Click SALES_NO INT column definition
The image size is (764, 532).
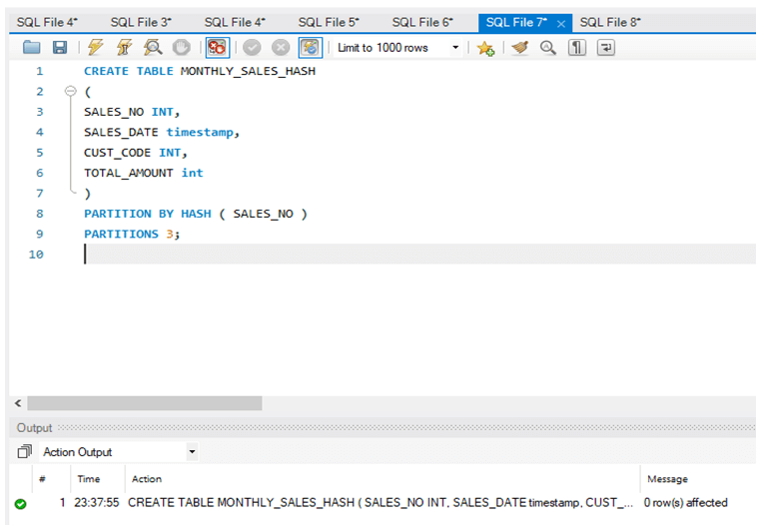(x=132, y=112)
